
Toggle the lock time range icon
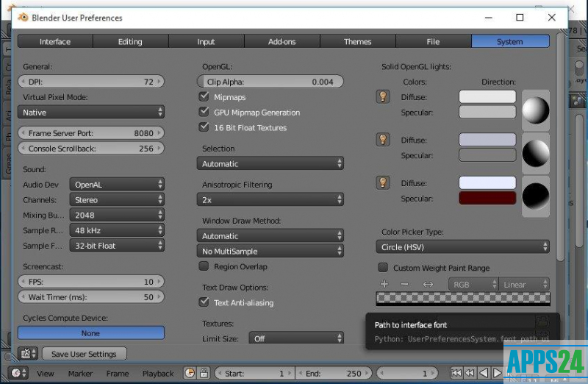coord(204,373)
